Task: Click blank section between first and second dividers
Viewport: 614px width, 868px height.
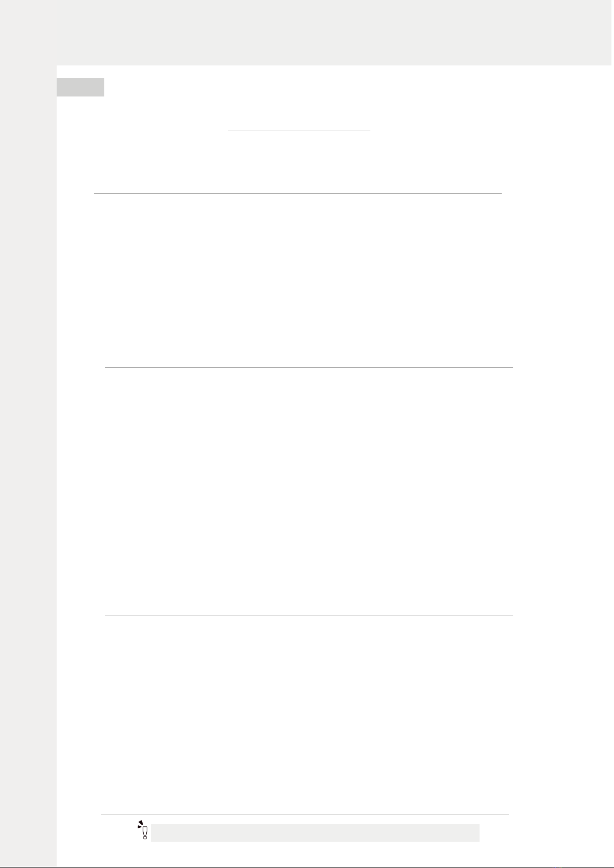Action: [304, 280]
